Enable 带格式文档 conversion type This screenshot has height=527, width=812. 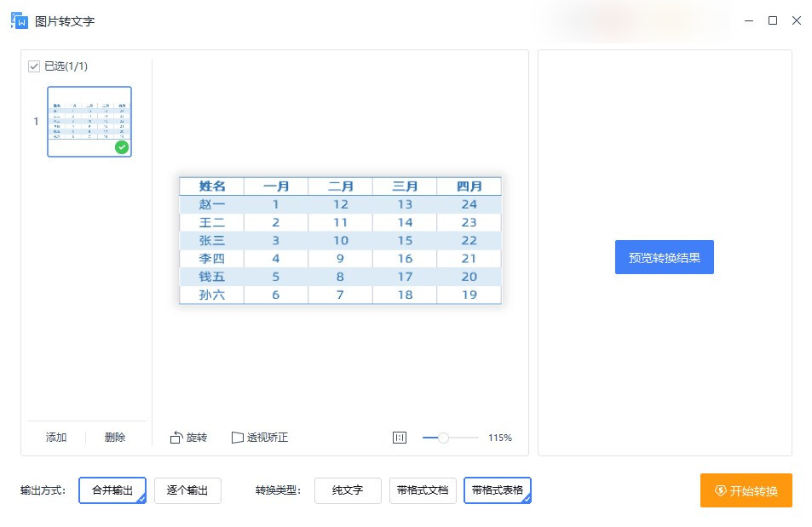pyautogui.click(x=423, y=490)
